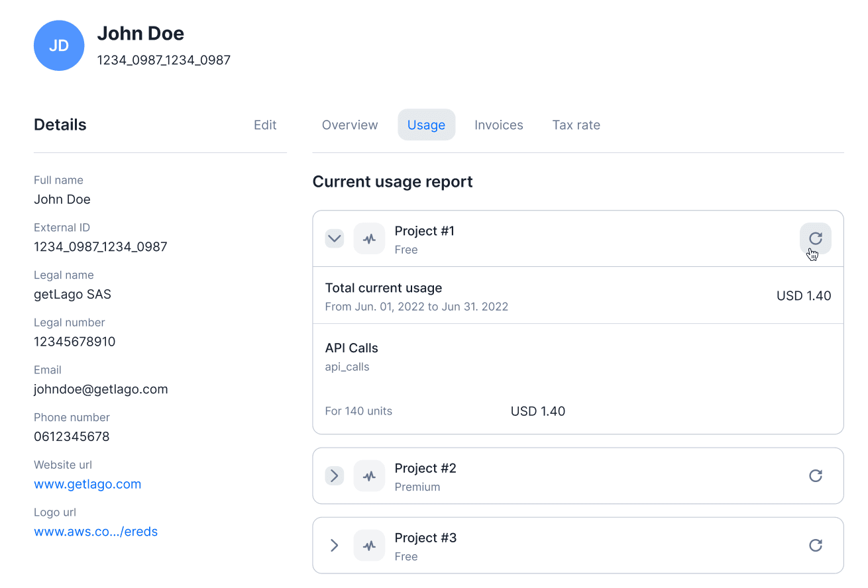Image resolution: width=868 pixels, height=588 pixels.
Task: Expand the Project #3 section
Action: pos(335,545)
